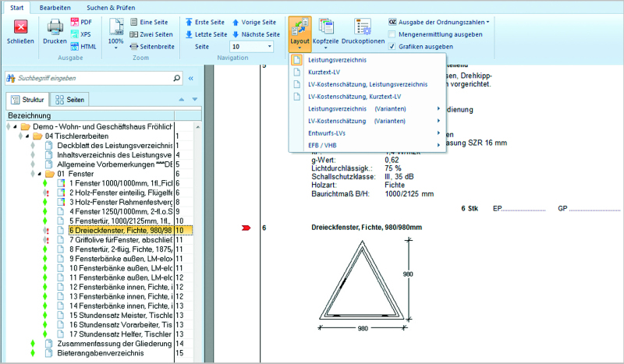Select 3 Holz-Fenster Rahmenfestverglasung item
Image resolution: width=624 pixels, height=364 pixels.
coord(121,202)
